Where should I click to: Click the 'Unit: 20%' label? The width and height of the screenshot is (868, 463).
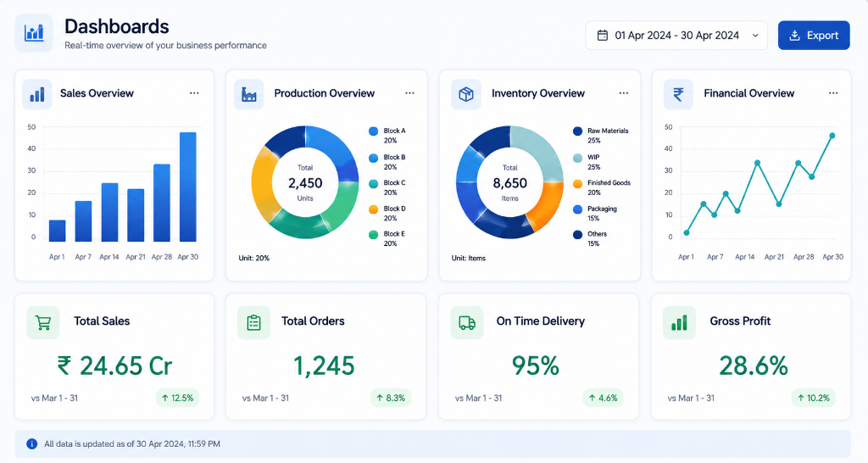[x=254, y=258]
